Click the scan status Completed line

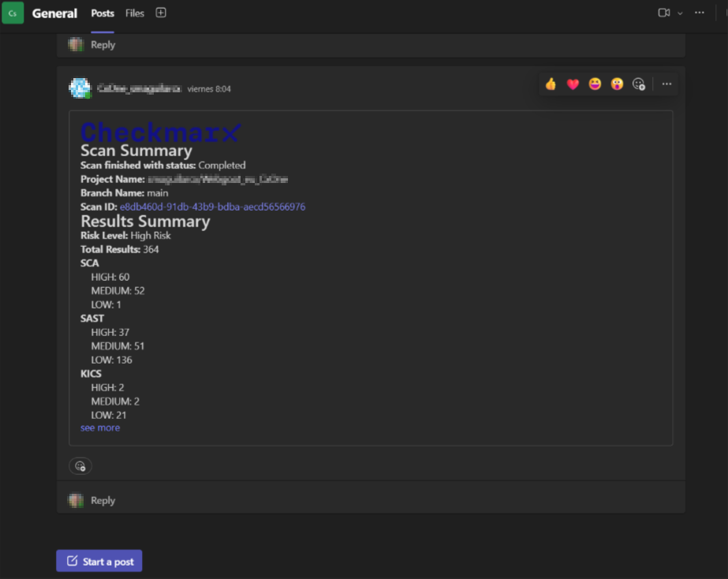click(x=163, y=166)
